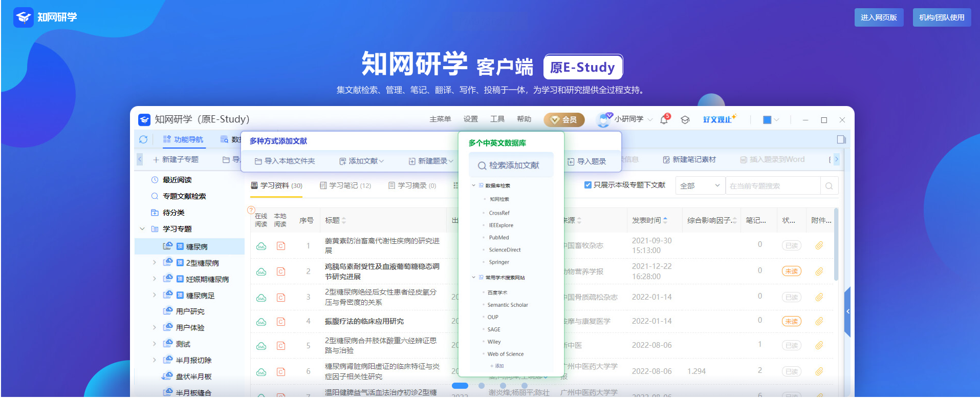980x398 pixels.
Task: Open attachment paperclip for 振腹疗法 row
Action: tap(819, 321)
